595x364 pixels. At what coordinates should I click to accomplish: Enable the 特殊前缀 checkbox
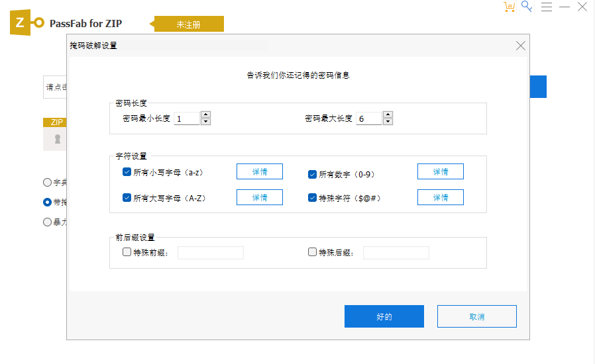(127, 251)
